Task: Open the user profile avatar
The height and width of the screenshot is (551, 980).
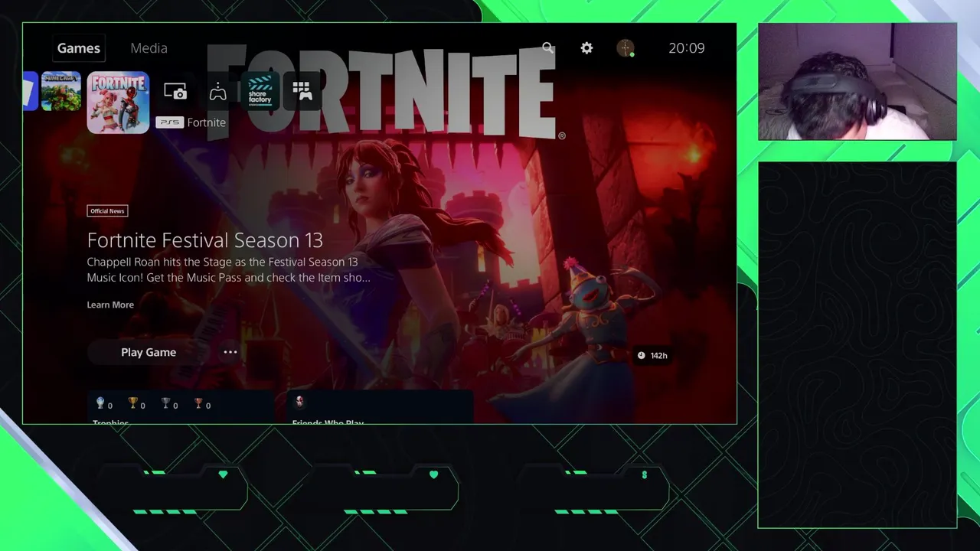Action: 626,47
